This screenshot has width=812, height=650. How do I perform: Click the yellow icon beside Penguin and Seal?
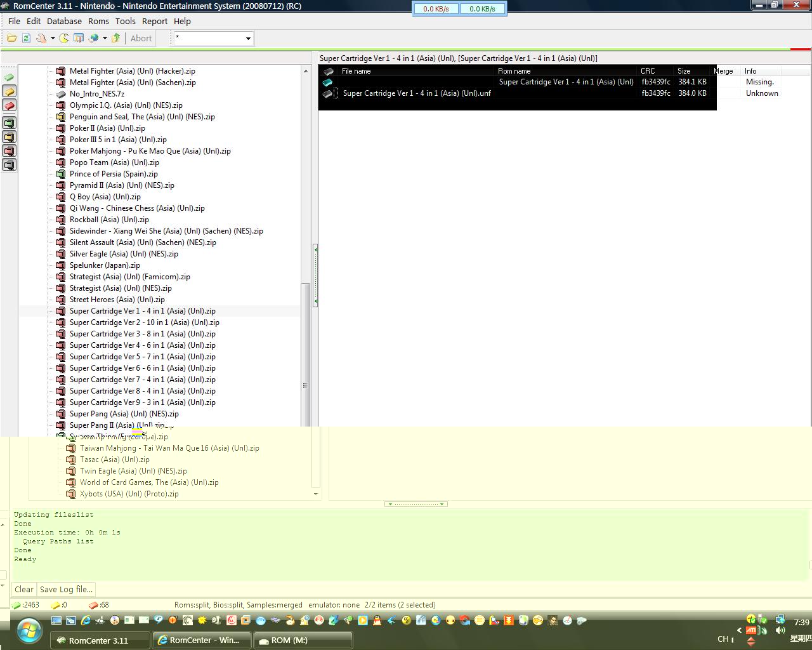pos(61,117)
